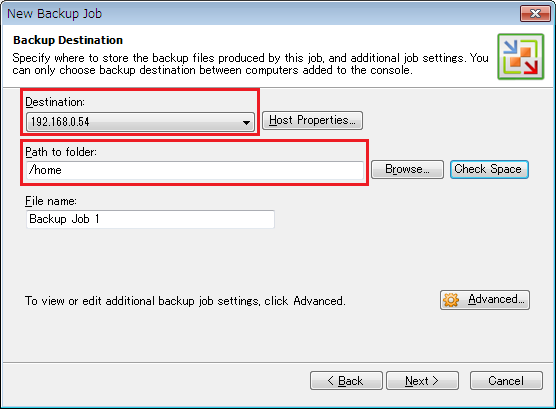Viewport: 556px width, 409px height.
Task: Click the Backup Destination heading
Action: (x=68, y=40)
